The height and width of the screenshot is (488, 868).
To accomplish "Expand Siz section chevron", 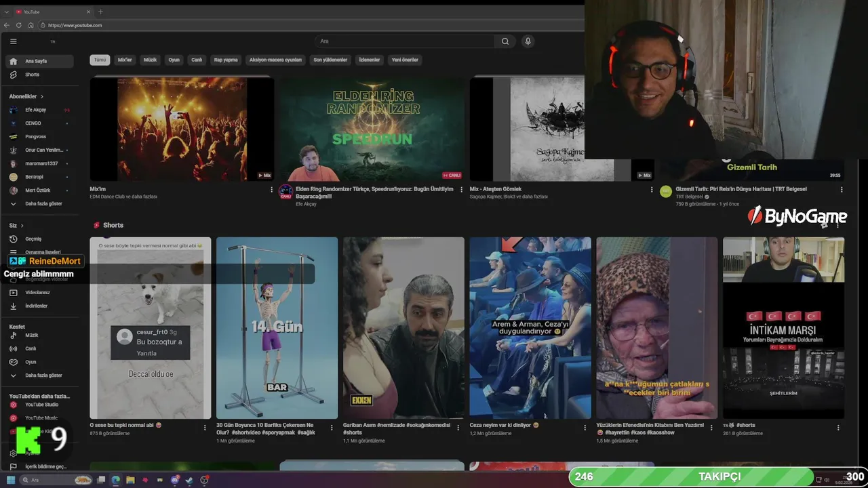I will (22, 226).
